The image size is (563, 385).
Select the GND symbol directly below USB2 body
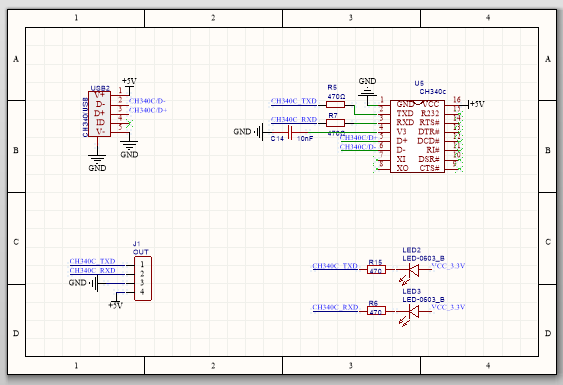[x=97, y=163]
